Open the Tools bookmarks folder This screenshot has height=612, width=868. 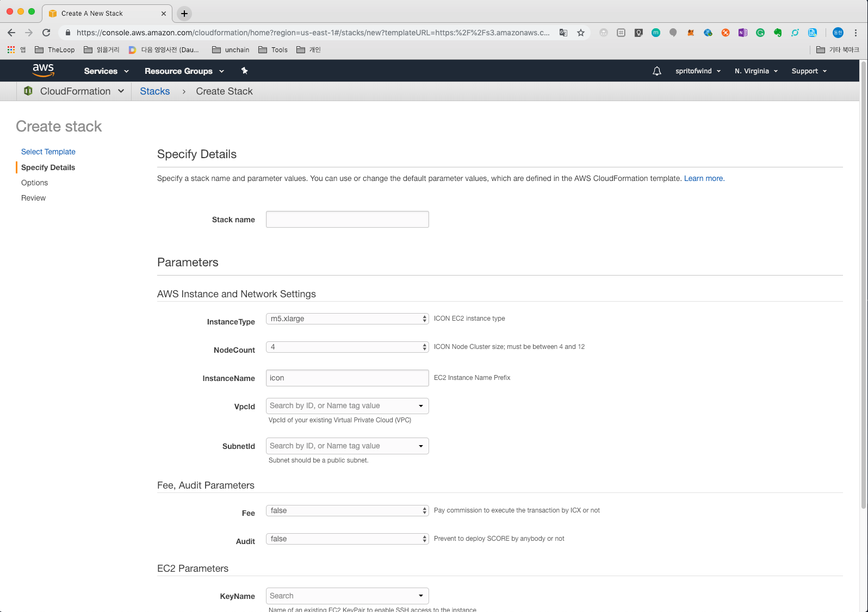click(273, 49)
